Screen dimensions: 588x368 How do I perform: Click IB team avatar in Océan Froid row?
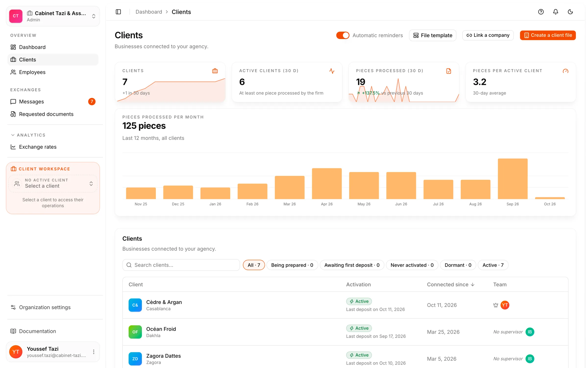[x=530, y=332]
